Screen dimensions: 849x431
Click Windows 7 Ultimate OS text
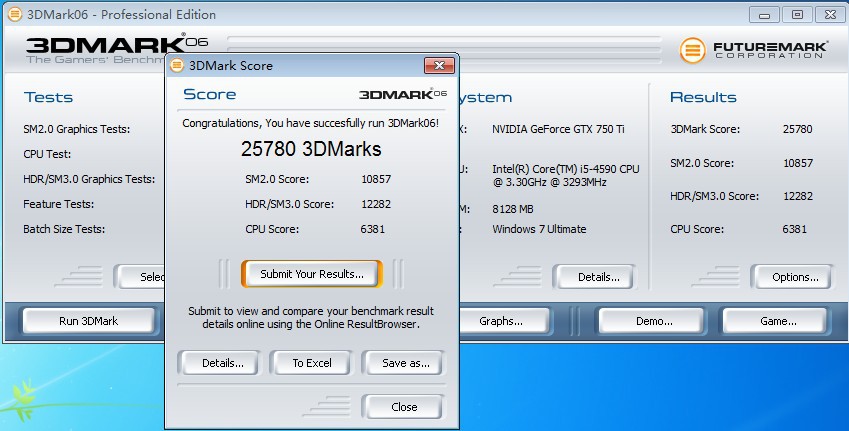pyautogui.click(x=539, y=229)
